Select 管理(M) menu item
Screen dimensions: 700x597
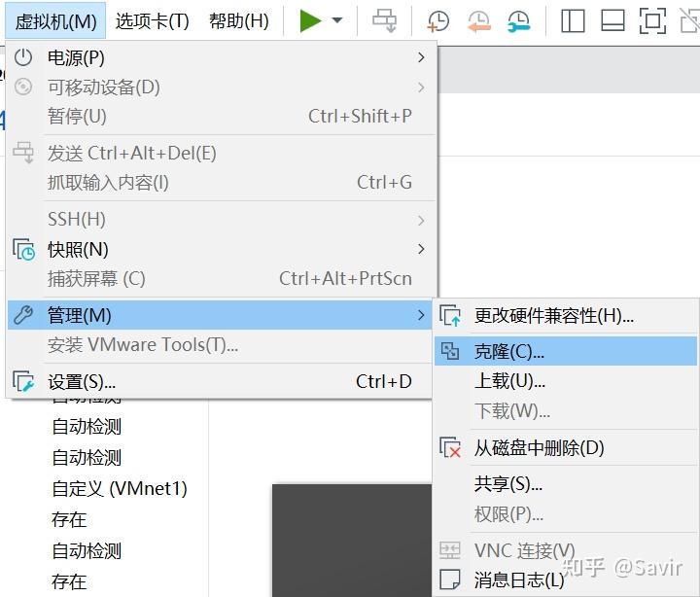click(x=220, y=315)
